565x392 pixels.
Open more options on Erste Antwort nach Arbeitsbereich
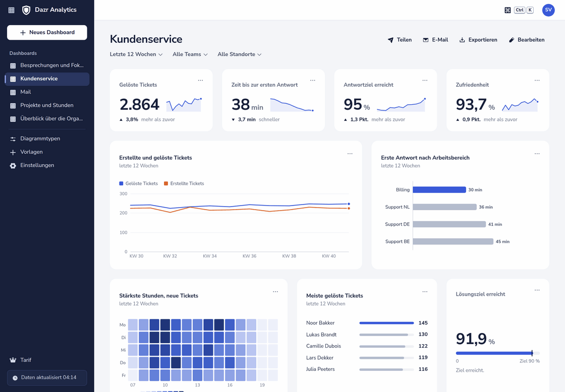[x=537, y=154]
